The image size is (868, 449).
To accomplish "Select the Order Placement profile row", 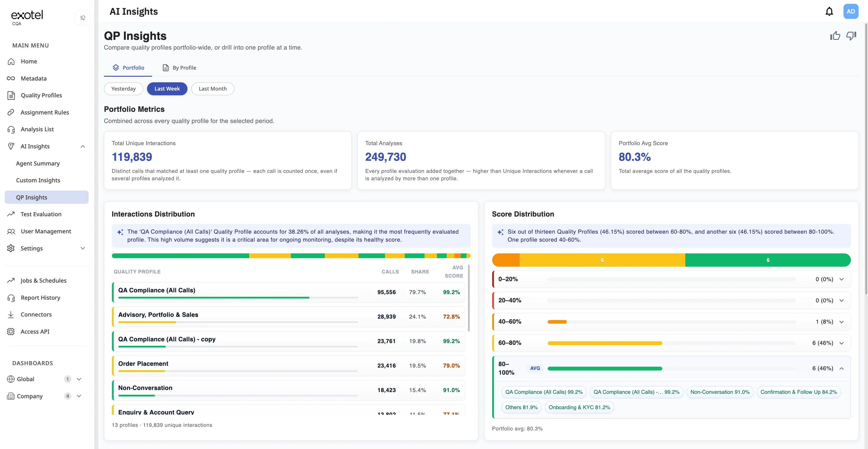I will (288, 366).
